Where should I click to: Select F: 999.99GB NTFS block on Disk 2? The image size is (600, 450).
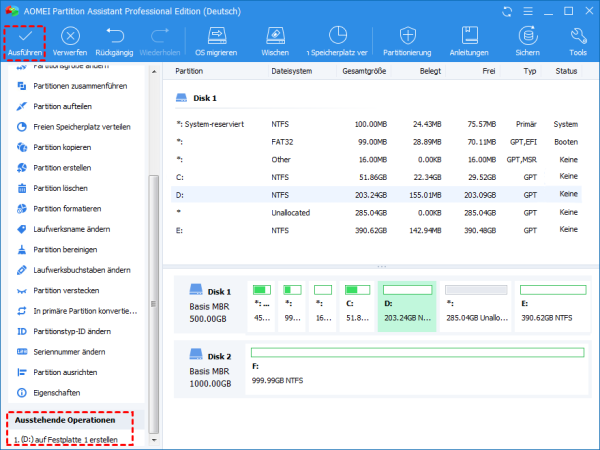(x=417, y=368)
